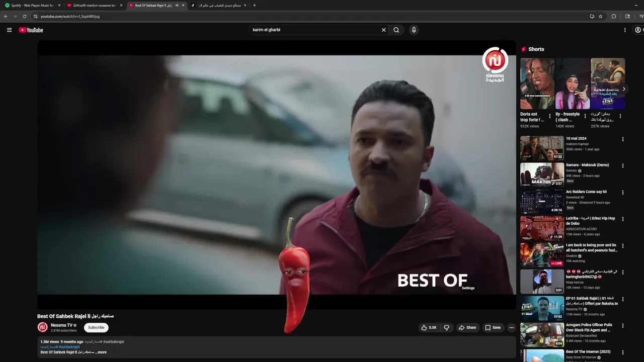Open 'EP 01 Sahbek Rajel' thumbnail
The height and width of the screenshot is (362, 644).
coord(542,308)
